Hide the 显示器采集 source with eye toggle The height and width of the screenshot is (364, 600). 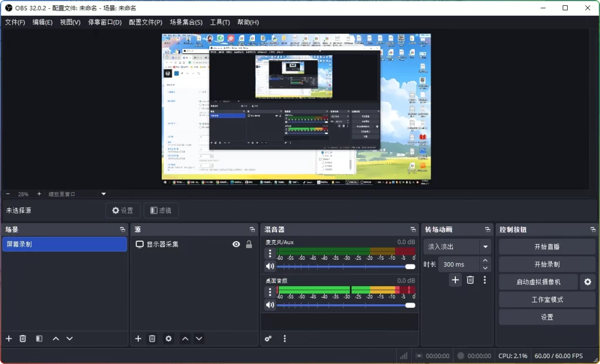[236, 244]
